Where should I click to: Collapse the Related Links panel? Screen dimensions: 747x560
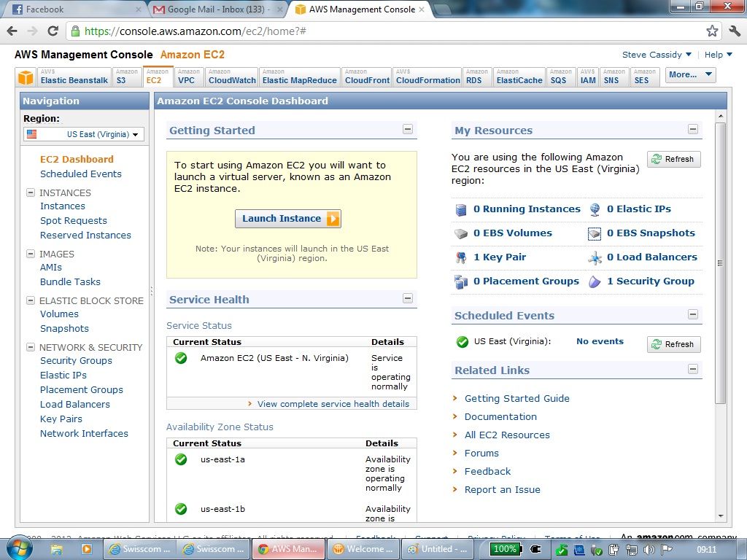pos(693,369)
